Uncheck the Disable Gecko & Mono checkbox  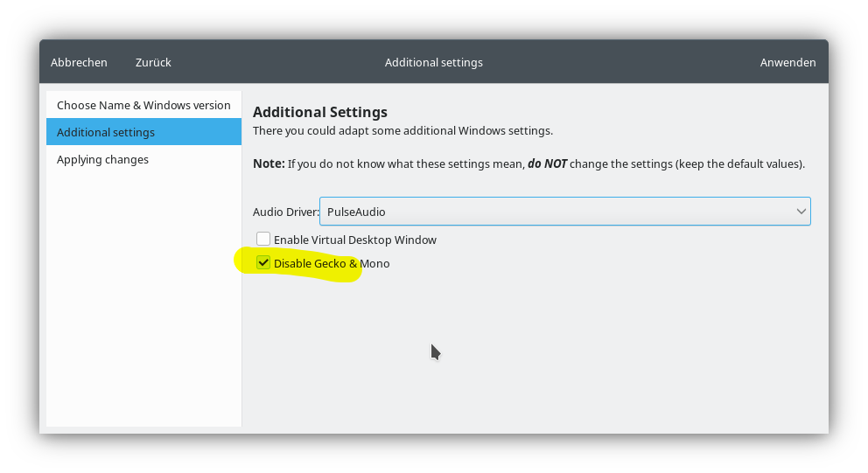point(263,262)
